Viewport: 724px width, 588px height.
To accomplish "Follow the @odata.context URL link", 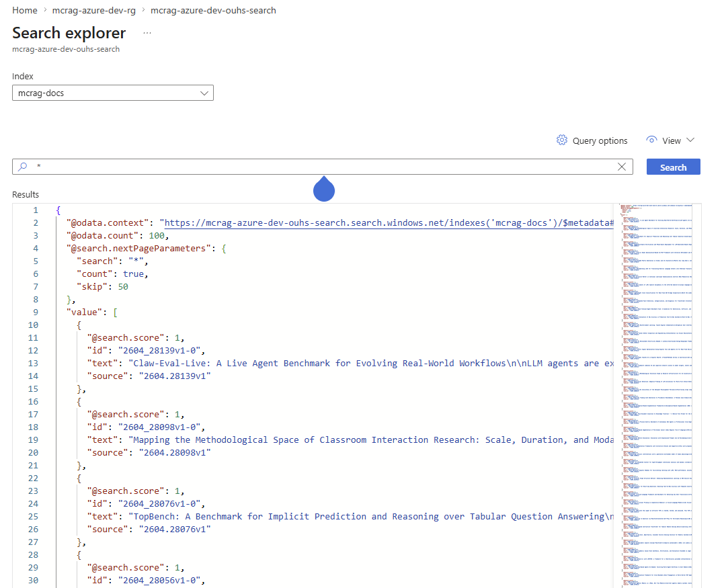I will [x=389, y=223].
